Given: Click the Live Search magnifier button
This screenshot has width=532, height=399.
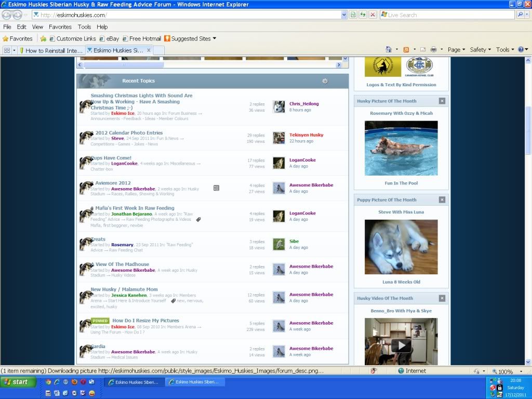Looking at the screenshot, I should click(x=520, y=15).
